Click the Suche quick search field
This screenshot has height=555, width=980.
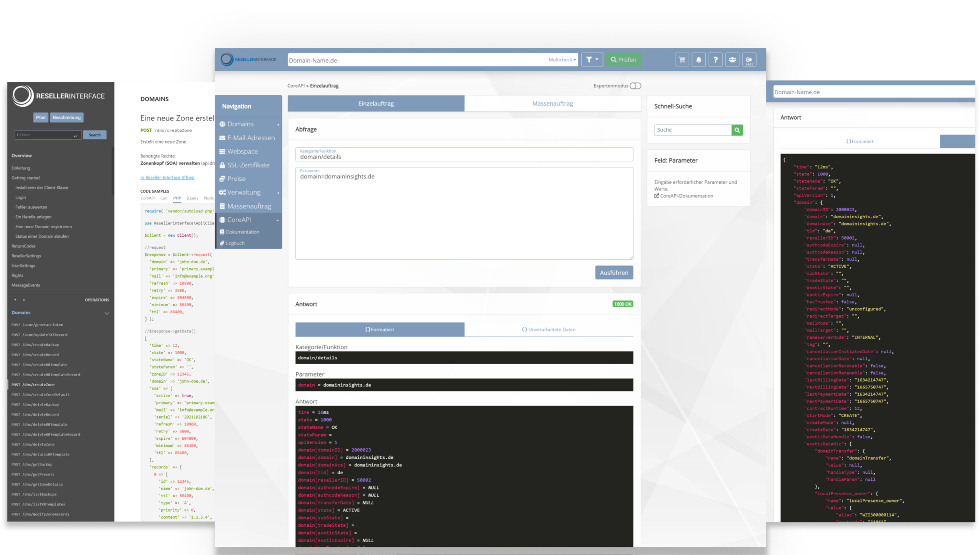pos(693,130)
